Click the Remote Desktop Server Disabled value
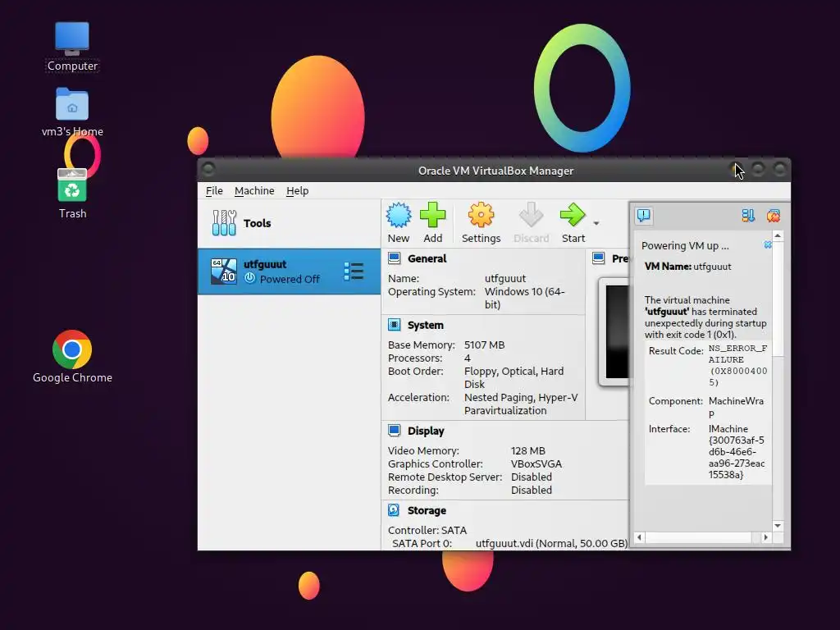This screenshot has height=630, width=840. coord(531,477)
